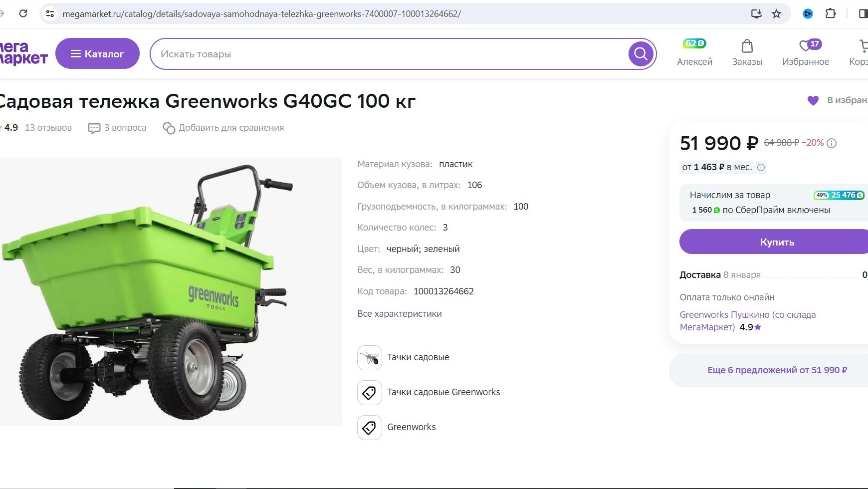Open browser extensions puzzle icon

(831, 13)
